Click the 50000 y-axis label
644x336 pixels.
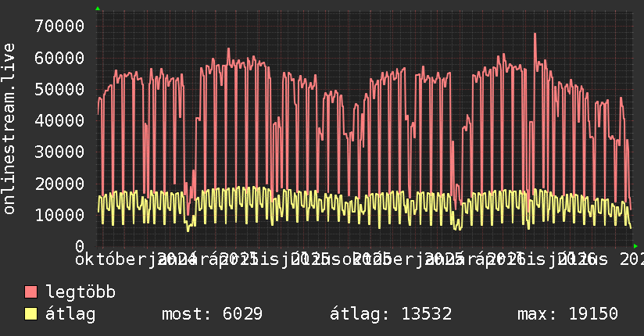click(59, 89)
